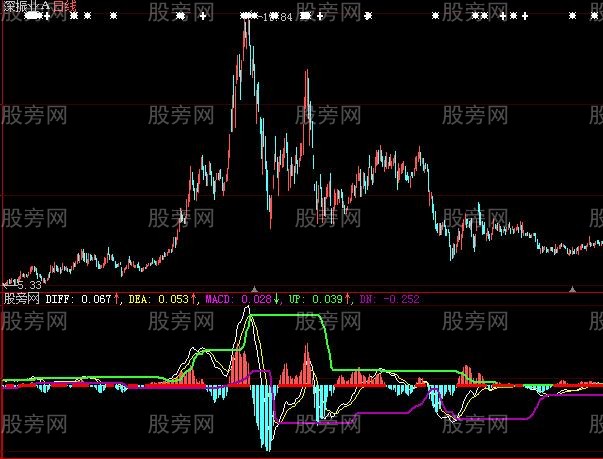The width and height of the screenshot is (603, 459).
Task: Click the highest candlestick price peak
Action: point(246,22)
